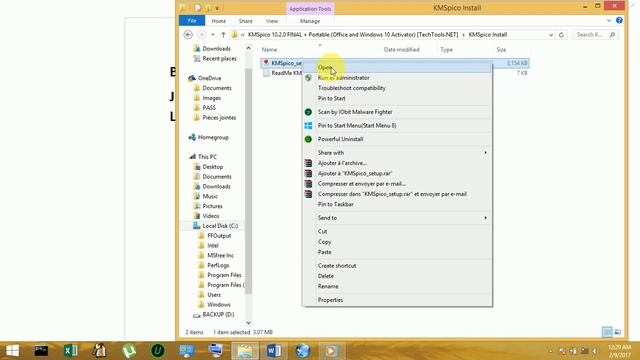
Task: Open File Explorer taskbar icon
Action: coord(245,351)
